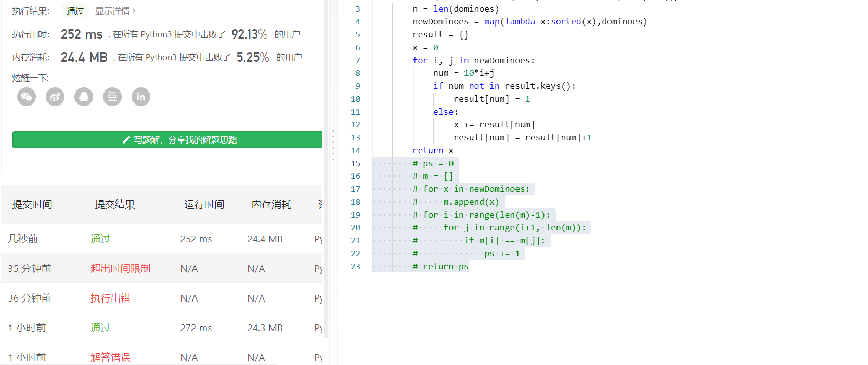The width and height of the screenshot is (868, 365).
Task: Click the 36 分钟前 timestamp
Action: tap(30, 298)
